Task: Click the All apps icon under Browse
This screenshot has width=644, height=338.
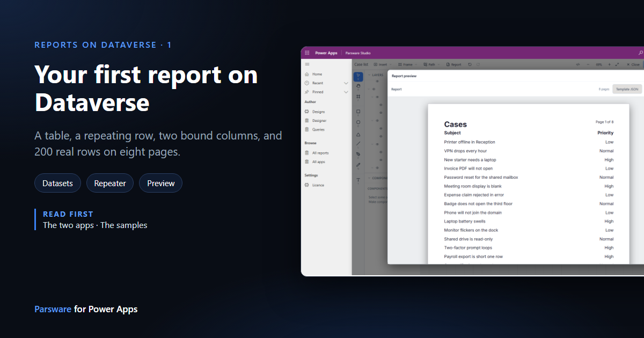Action: coord(307,161)
